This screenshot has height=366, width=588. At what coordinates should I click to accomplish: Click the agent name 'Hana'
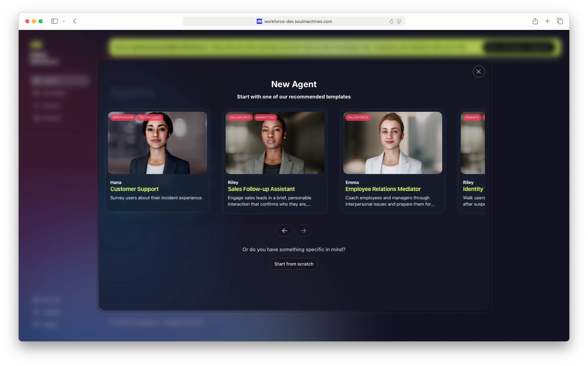[116, 182]
